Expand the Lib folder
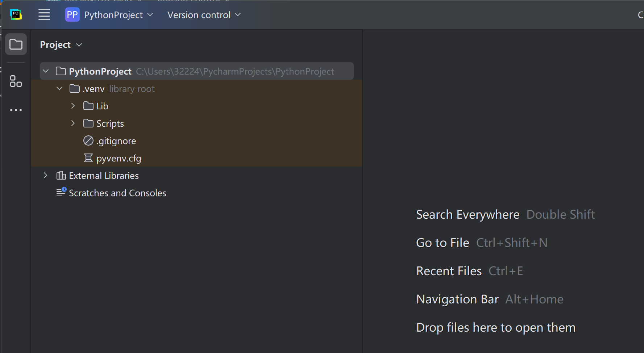This screenshot has height=353, width=644. [x=72, y=106]
